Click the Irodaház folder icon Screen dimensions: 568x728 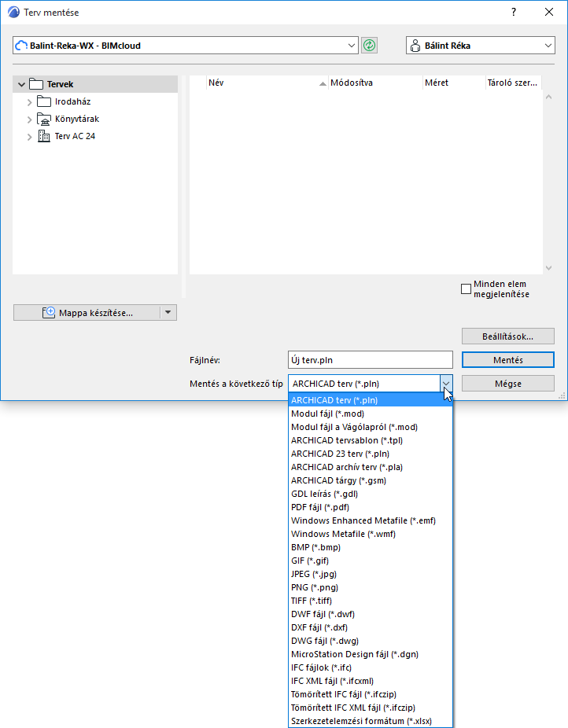point(43,101)
